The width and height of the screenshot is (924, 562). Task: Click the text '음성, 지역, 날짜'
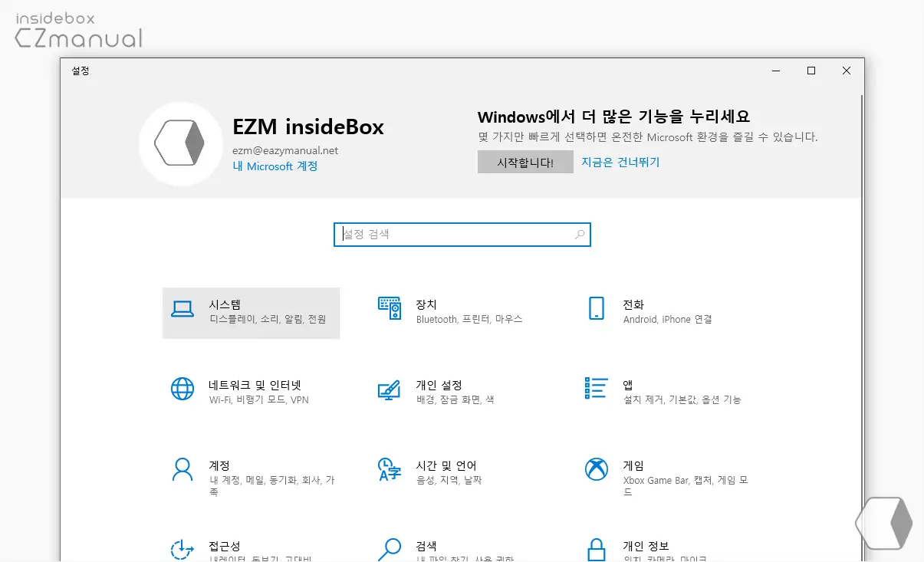tap(449, 480)
